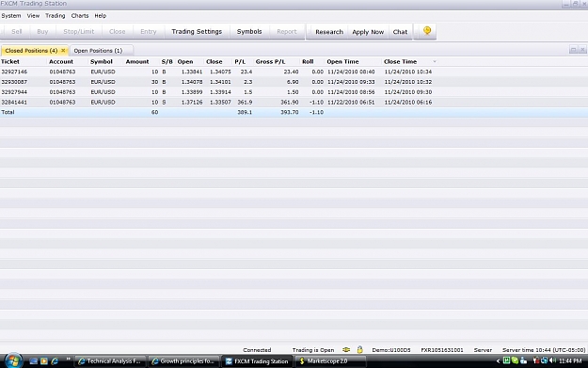Click the green square tray icon
This screenshot has height=368, width=588.
pyautogui.click(x=506, y=360)
